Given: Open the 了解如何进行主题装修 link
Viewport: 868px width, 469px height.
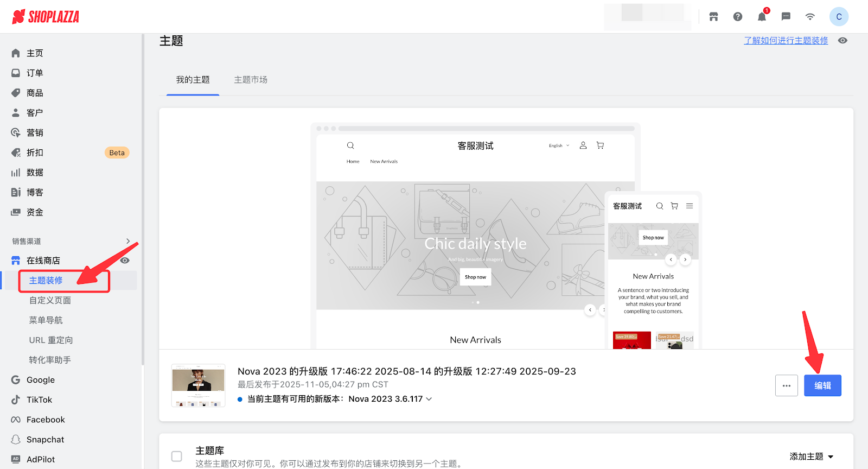Looking at the screenshot, I should 786,41.
